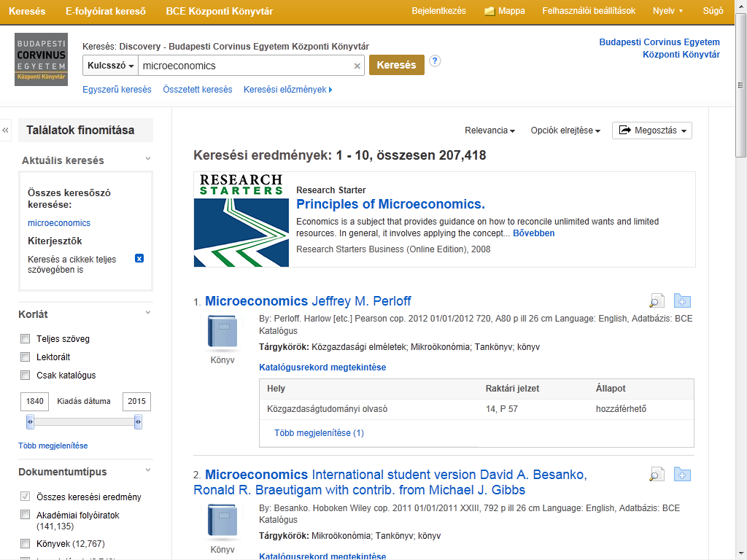
Task: Click the book icon of the Perloff result
Action: 222,332
